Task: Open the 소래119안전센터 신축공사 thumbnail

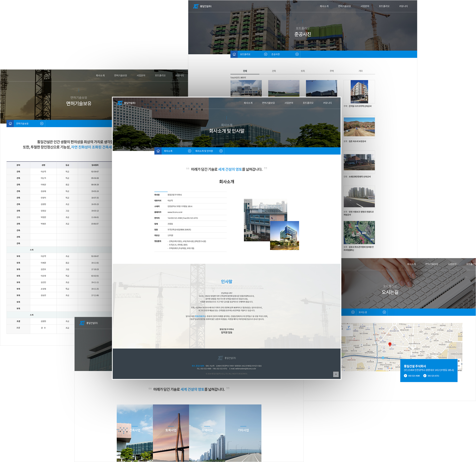Action: (x=359, y=162)
